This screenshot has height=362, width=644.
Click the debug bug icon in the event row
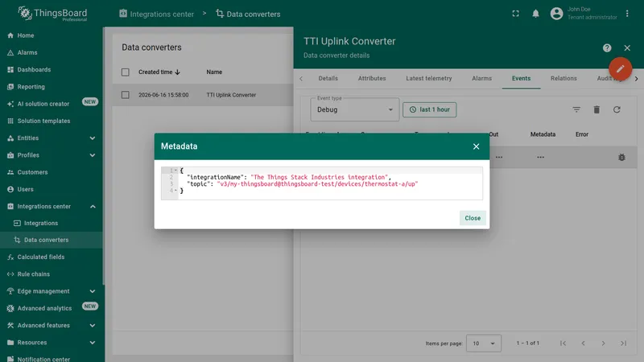[x=621, y=157]
